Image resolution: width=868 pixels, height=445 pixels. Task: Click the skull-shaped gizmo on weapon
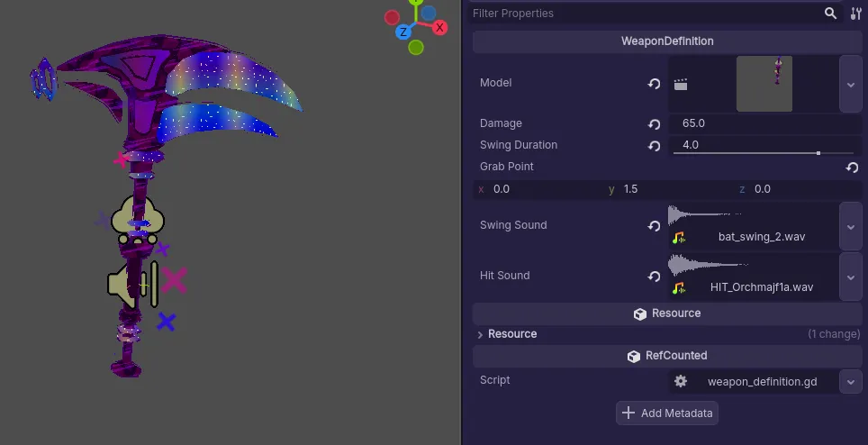pyautogui.click(x=137, y=221)
